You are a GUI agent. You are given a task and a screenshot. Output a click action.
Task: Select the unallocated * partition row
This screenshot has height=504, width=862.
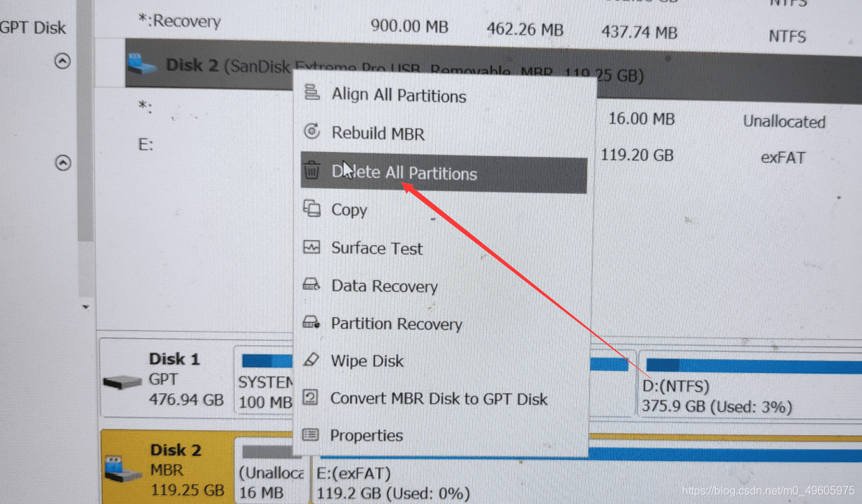click(478, 112)
